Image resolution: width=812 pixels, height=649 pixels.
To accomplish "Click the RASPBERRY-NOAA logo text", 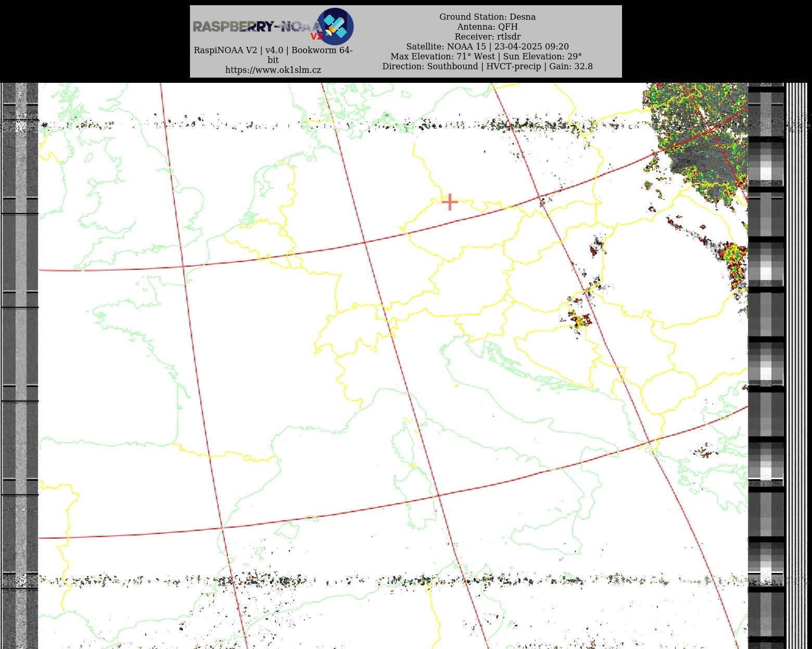I will click(x=258, y=27).
